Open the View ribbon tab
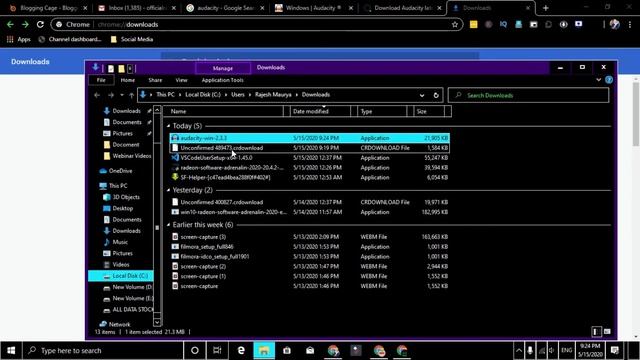This screenshot has height=360, width=640. (181, 80)
